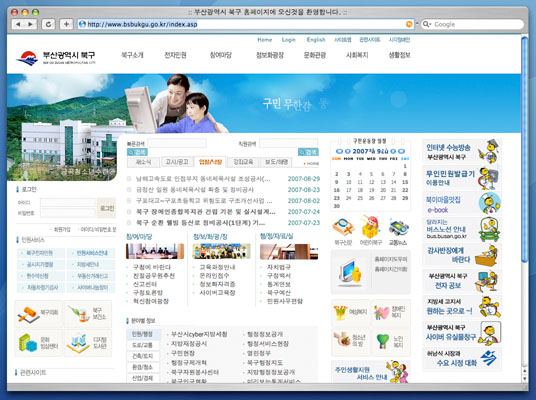Click the 로그인 login submit button

[x=107, y=208]
